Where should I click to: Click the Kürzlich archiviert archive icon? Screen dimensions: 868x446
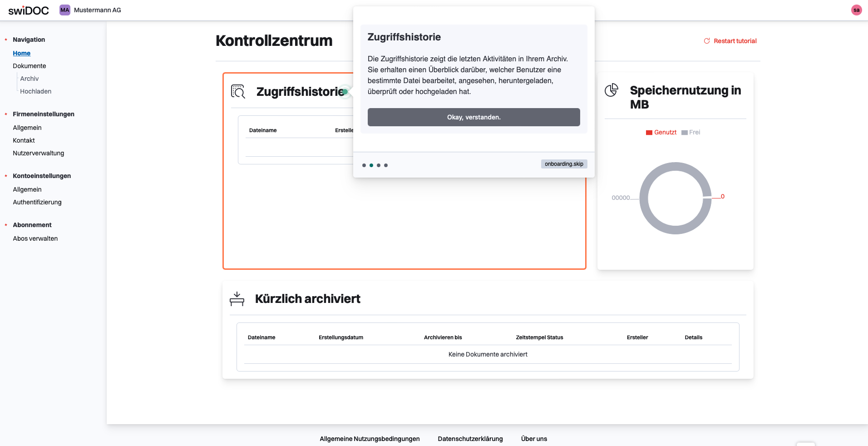(x=237, y=299)
